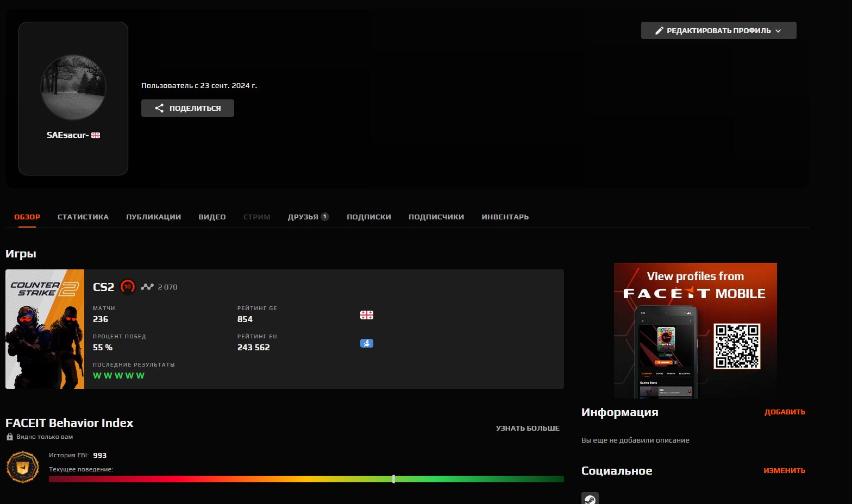The width and height of the screenshot is (852, 504).
Task: Click the FACEIT Mobile QR code banner
Action: 695,330
